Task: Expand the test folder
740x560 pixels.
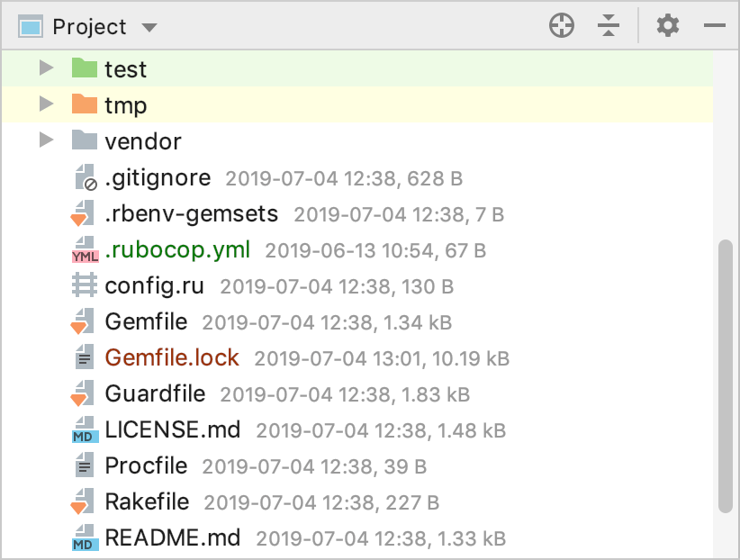Action: 46,68
